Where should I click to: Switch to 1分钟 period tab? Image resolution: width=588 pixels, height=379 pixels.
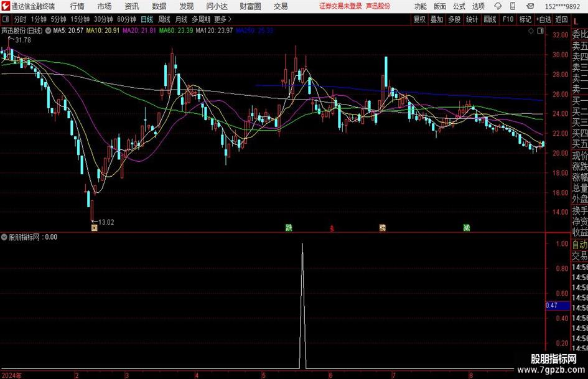click(39, 19)
